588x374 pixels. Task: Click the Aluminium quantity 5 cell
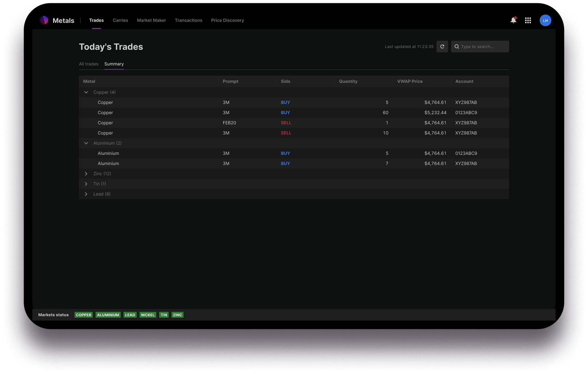tap(387, 153)
